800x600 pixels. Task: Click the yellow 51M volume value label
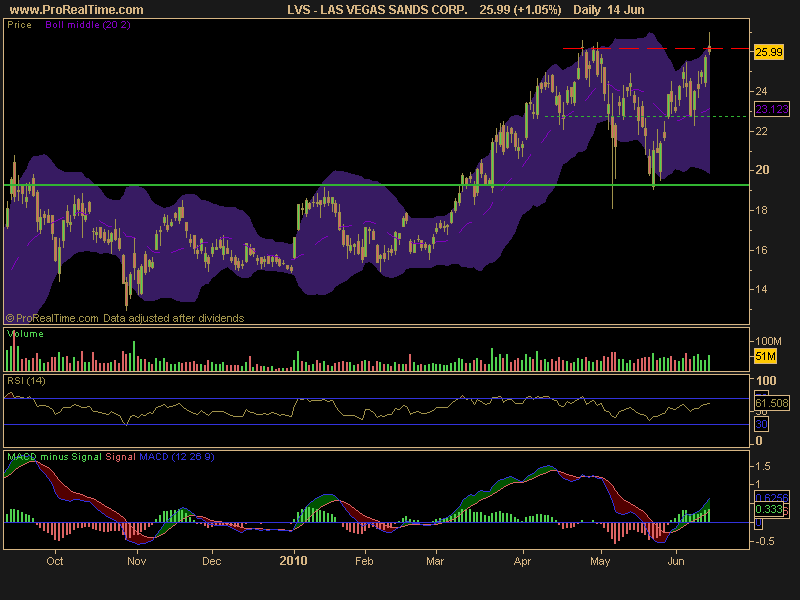[x=765, y=356]
